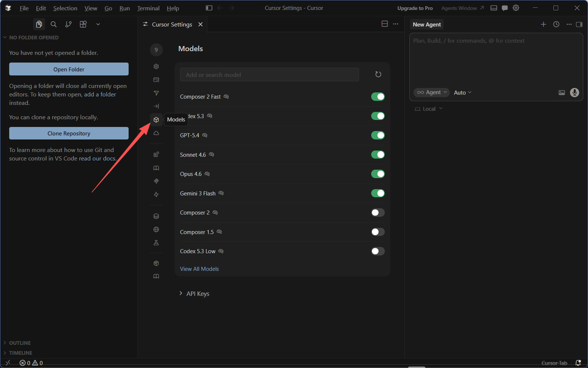Disable the Opus 4.6 model
Screen dimensions: 588x368
coord(378,174)
